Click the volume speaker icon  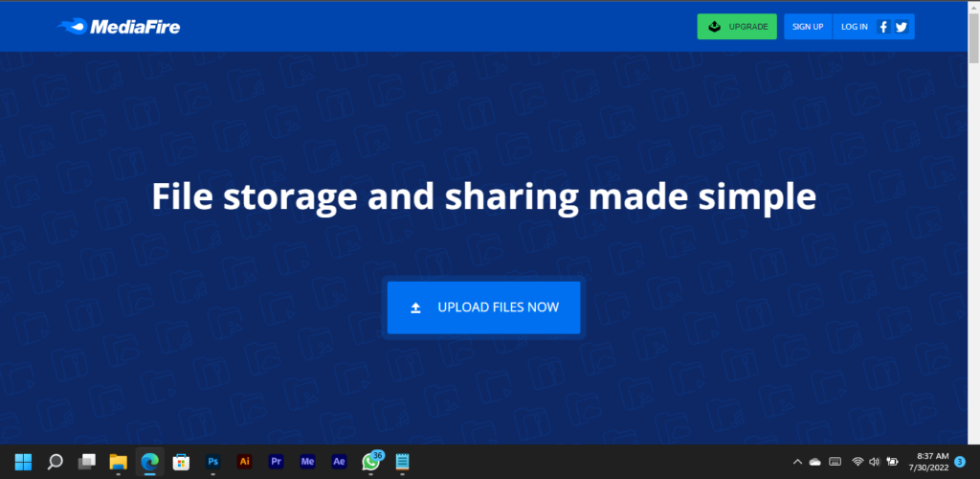pos(875,462)
